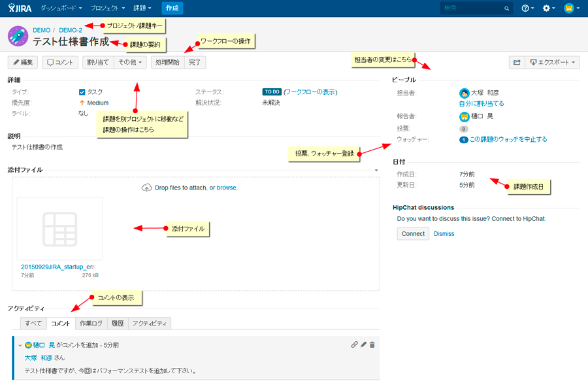Click the 未解決 resolution value
The height and width of the screenshot is (383, 588).
coord(271,103)
